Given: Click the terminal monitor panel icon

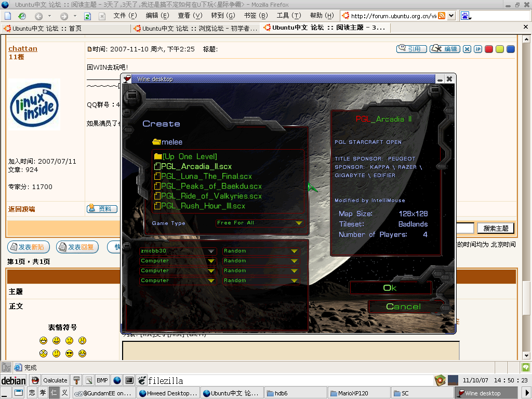Looking at the screenshot, I should pyautogui.click(x=129, y=380).
